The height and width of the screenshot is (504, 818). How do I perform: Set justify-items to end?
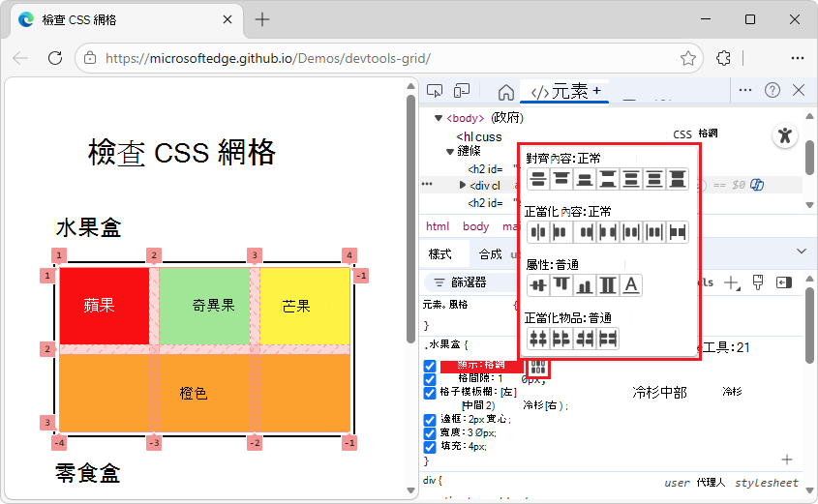pos(585,339)
